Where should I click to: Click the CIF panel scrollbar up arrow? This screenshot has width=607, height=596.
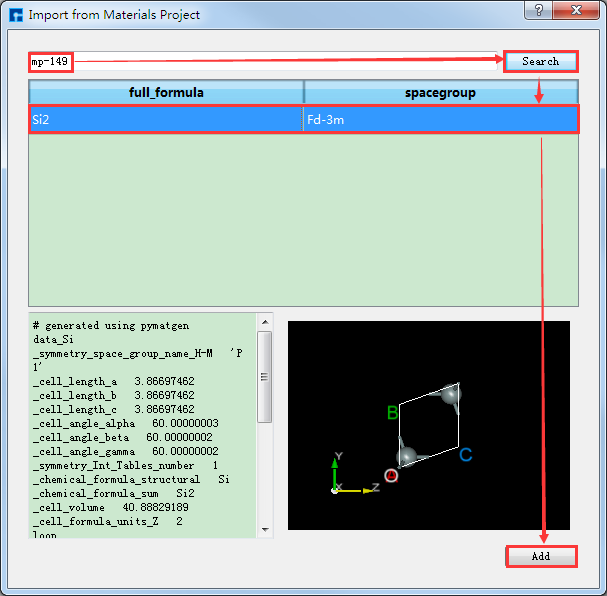[x=265, y=322]
